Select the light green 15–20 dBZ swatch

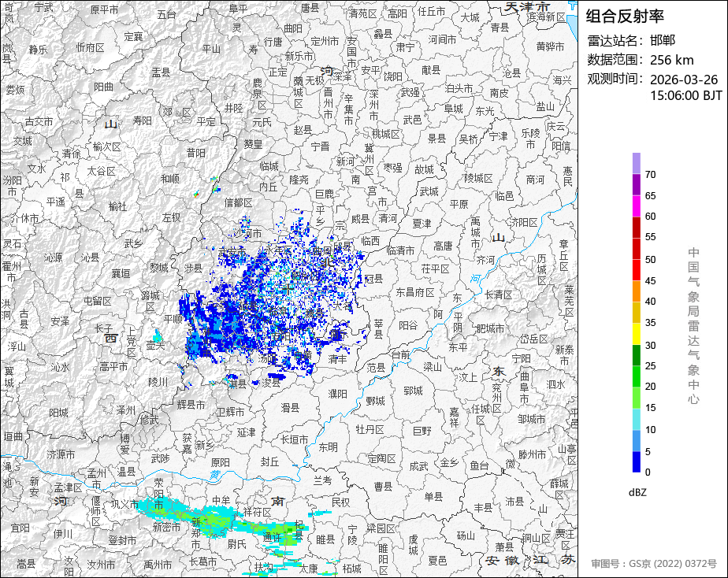tap(636, 398)
